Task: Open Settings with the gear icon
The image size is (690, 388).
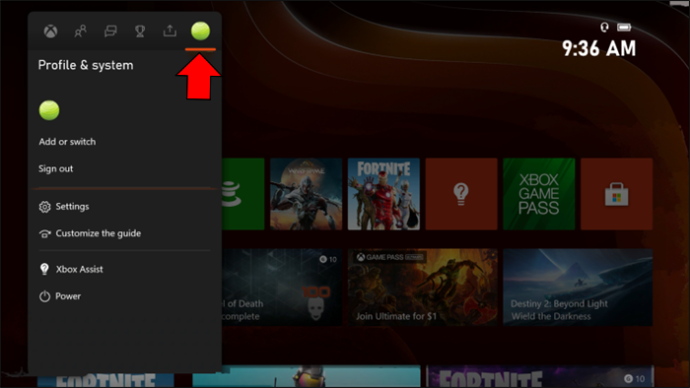Action: pyautogui.click(x=64, y=206)
